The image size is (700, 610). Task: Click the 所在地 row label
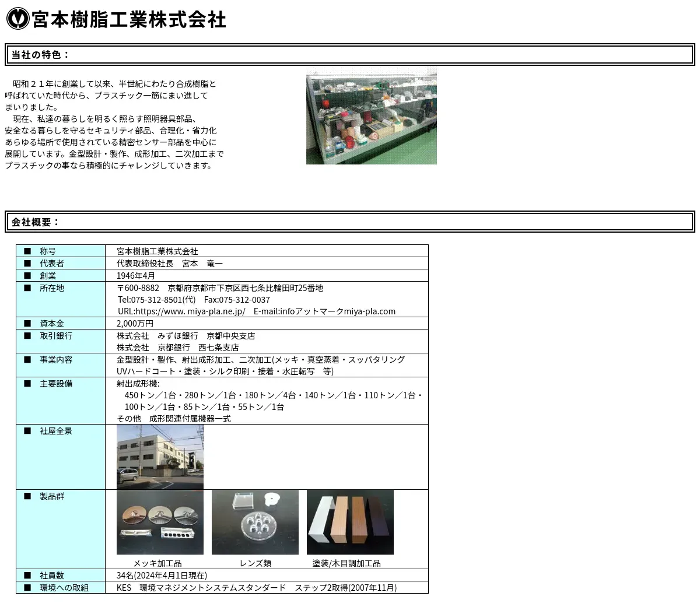pyautogui.click(x=52, y=288)
